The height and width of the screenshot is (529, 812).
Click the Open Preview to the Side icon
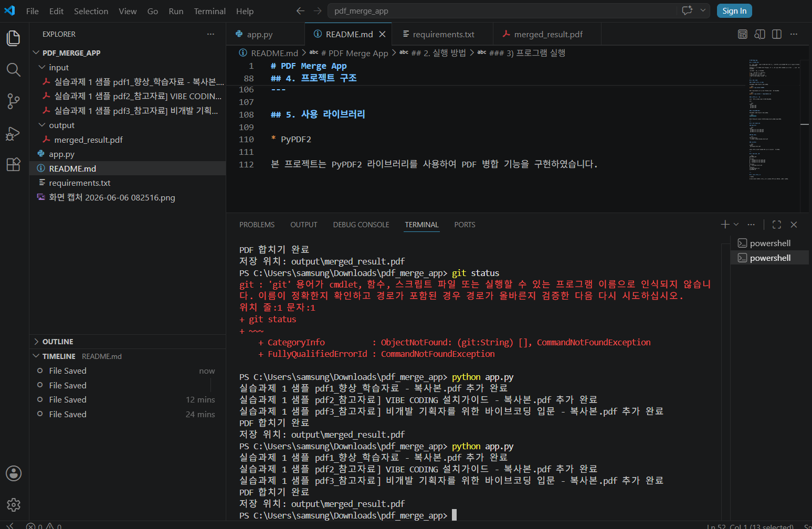pyautogui.click(x=760, y=34)
